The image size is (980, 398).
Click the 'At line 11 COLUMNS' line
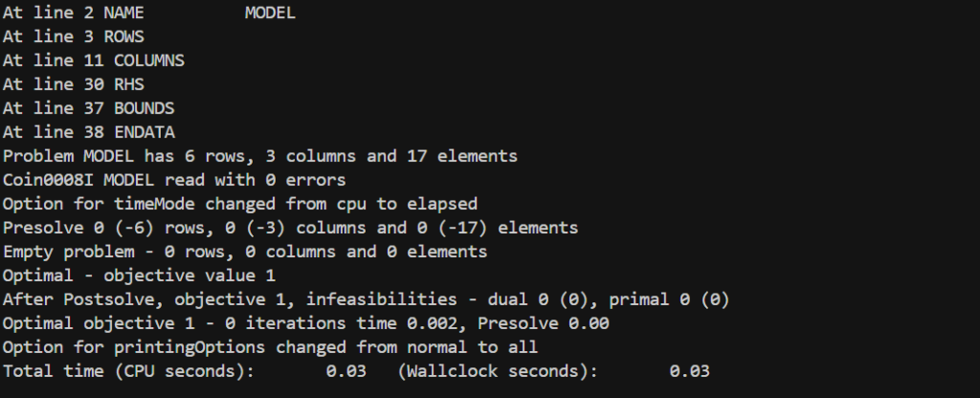tap(94, 60)
